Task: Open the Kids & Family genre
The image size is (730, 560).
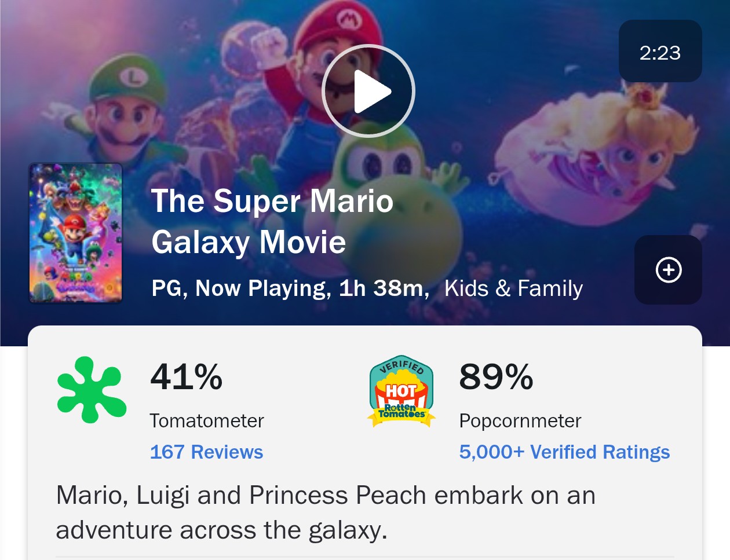Action: (x=513, y=288)
